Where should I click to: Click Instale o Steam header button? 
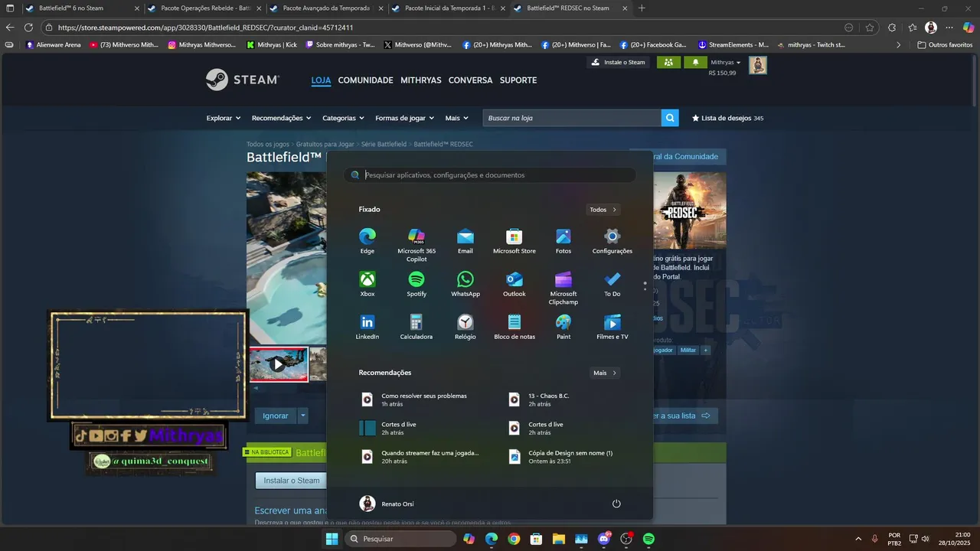pos(618,62)
